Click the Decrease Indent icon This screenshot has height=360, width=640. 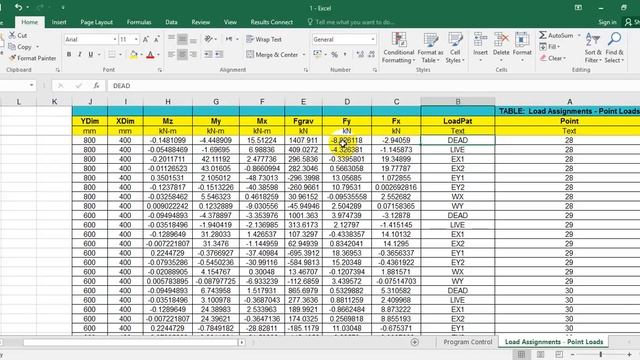coord(208,54)
